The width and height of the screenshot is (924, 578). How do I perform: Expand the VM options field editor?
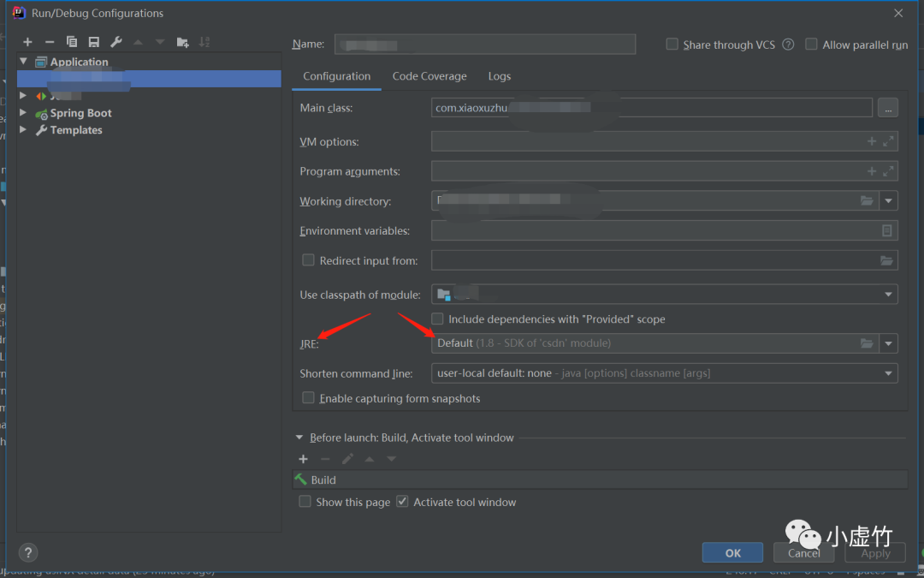pyautogui.click(x=888, y=141)
